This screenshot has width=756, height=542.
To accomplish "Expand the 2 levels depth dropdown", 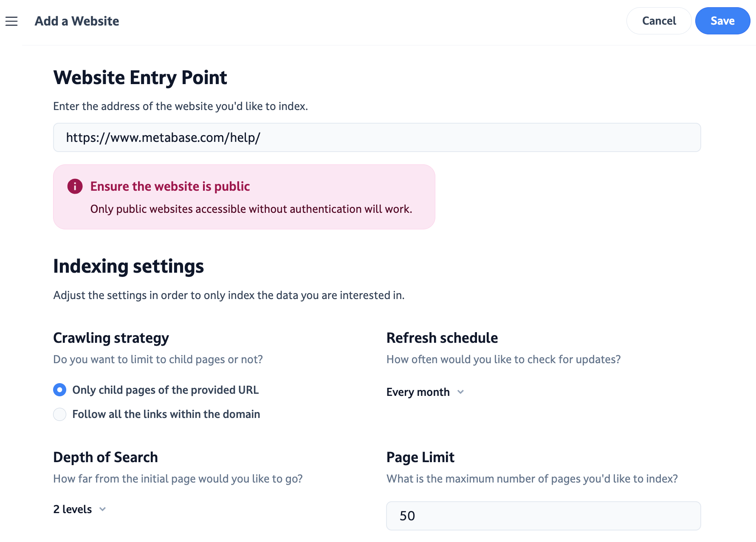I will point(73,509).
